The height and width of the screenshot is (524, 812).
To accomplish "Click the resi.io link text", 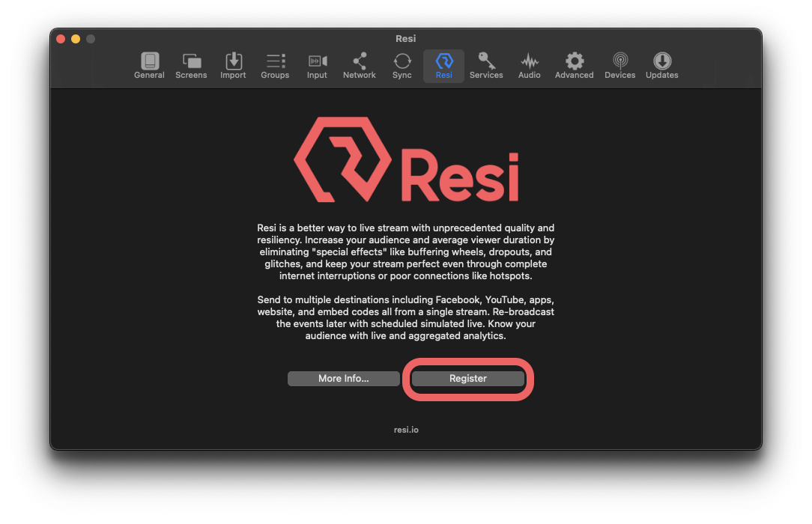I will coord(406,429).
